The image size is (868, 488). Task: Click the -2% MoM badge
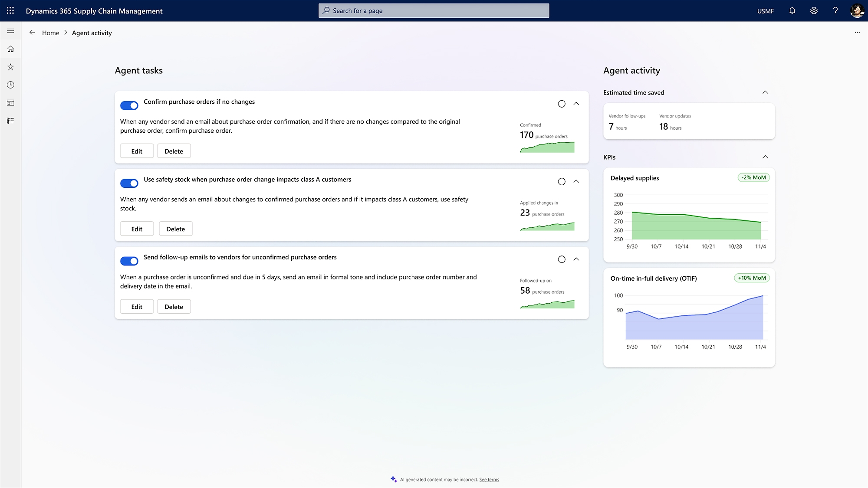click(753, 177)
